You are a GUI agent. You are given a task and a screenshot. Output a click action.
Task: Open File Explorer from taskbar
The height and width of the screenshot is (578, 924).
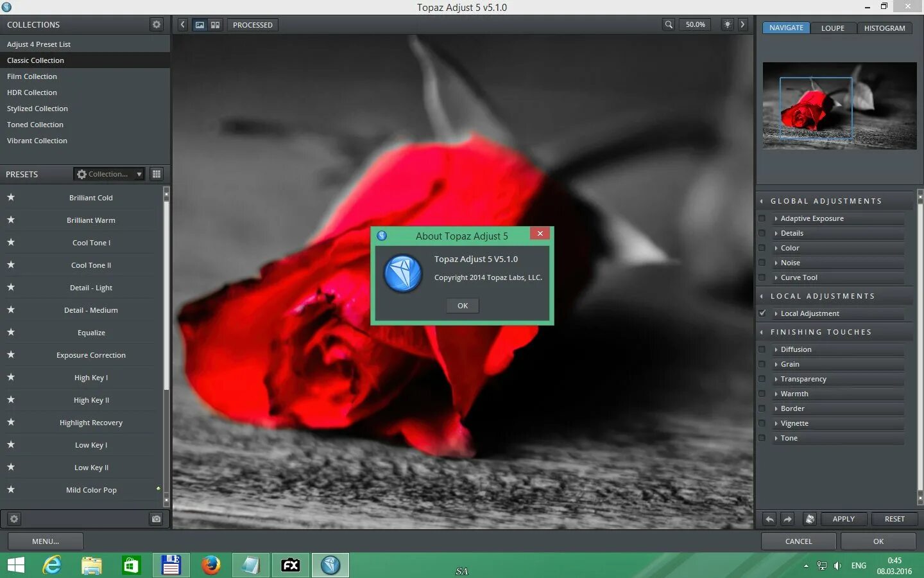[x=92, y=565]
